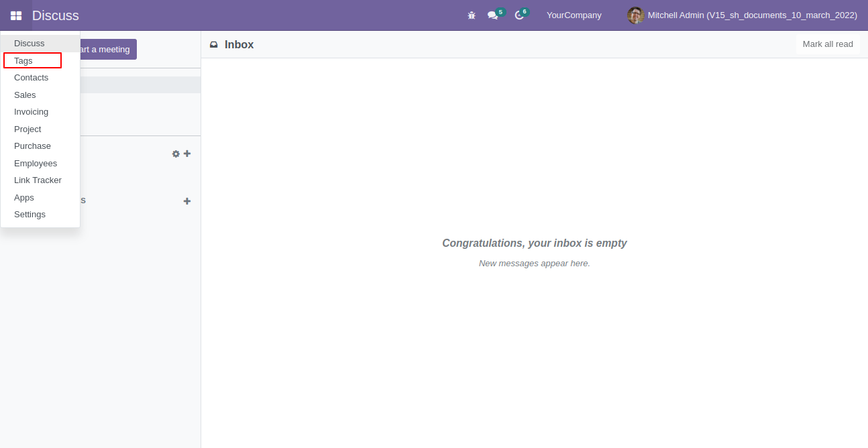868x448 pixels.
Task: Open Apps from the apps menu
Action: (40, 197)
